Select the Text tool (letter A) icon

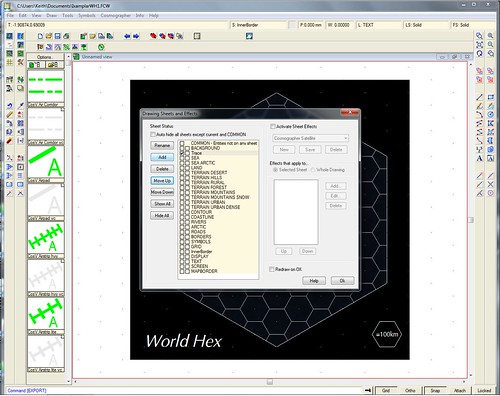[x=479, y=158]
